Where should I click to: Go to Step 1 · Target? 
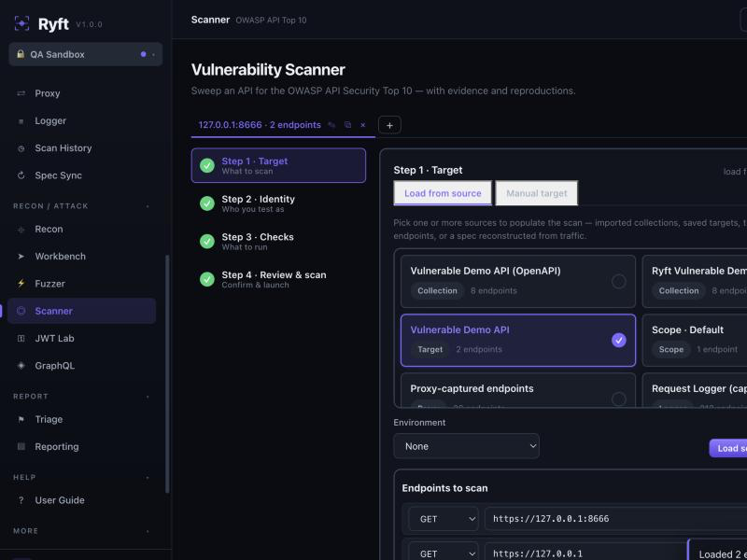coord(278,165)
